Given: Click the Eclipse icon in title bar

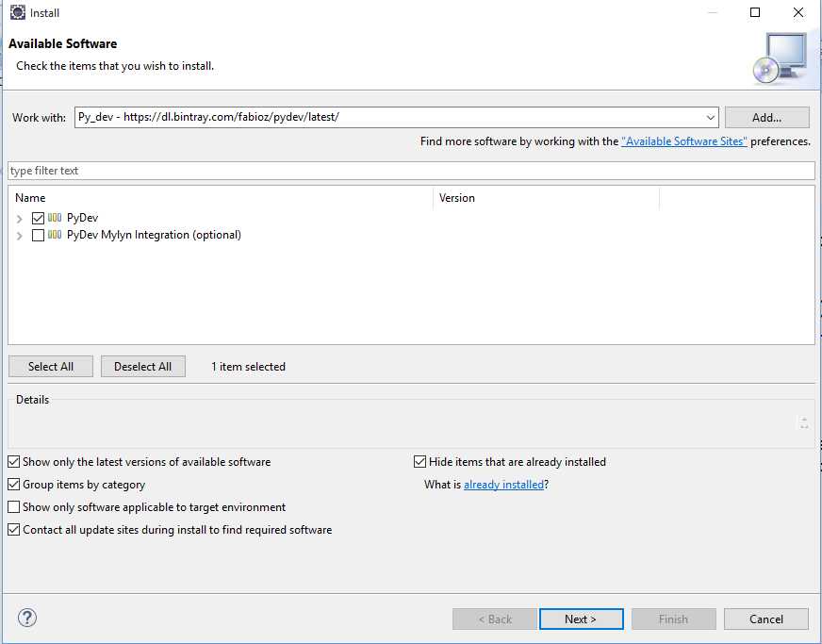Looking at the screenshot, I should (18, 12).
